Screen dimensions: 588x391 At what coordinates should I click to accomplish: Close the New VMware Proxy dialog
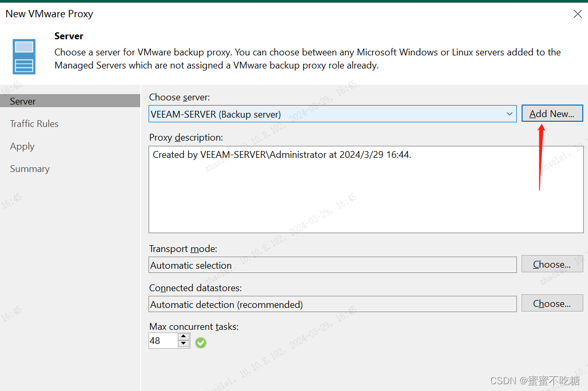pos(578,14)
